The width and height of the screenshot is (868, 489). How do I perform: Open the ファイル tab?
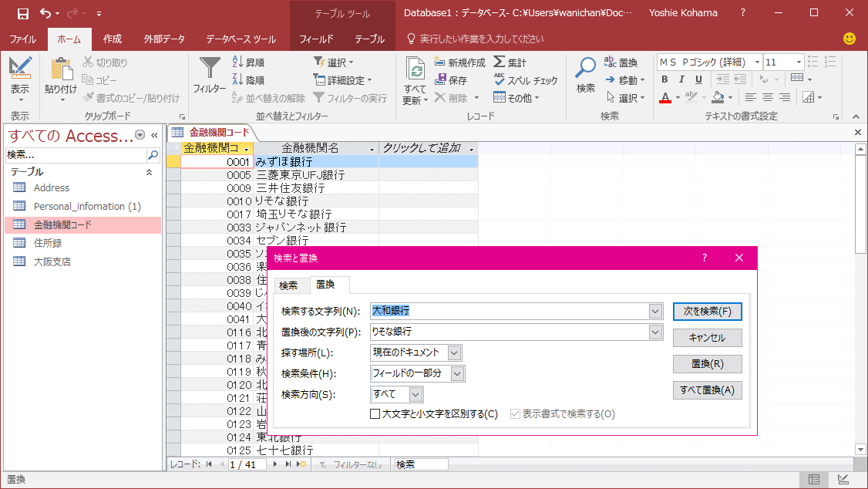coord(22,39)
